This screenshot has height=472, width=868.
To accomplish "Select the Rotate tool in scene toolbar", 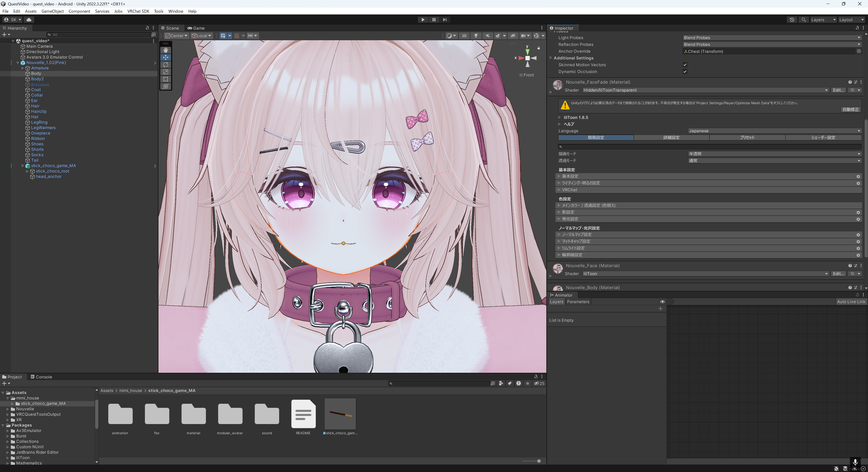I will coord(165,65).
